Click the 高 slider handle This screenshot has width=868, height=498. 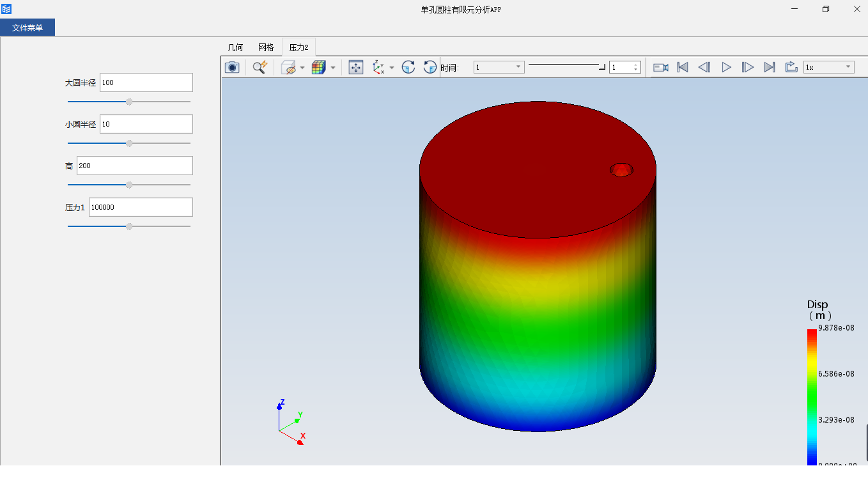tap(129, 185)
